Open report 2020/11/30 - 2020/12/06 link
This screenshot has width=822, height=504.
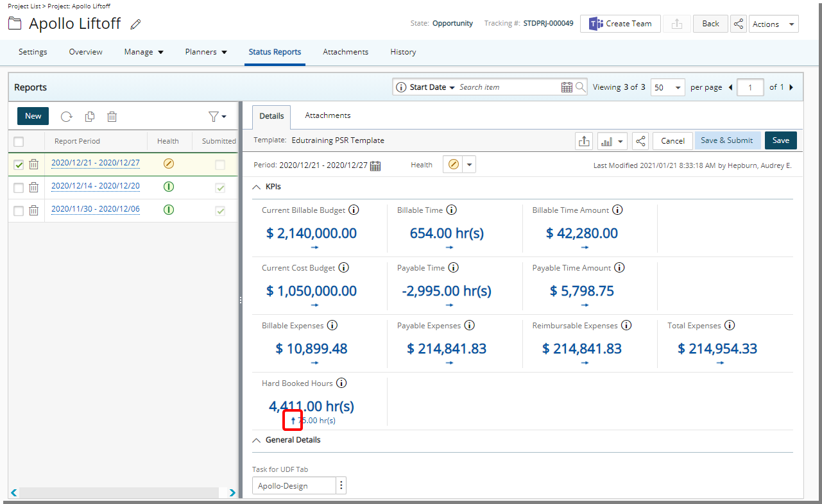[x=95, y=209]
